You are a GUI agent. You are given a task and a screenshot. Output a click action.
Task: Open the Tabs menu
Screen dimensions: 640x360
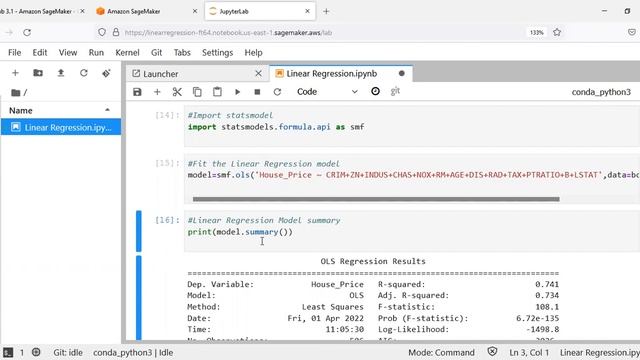click(182, 53)
